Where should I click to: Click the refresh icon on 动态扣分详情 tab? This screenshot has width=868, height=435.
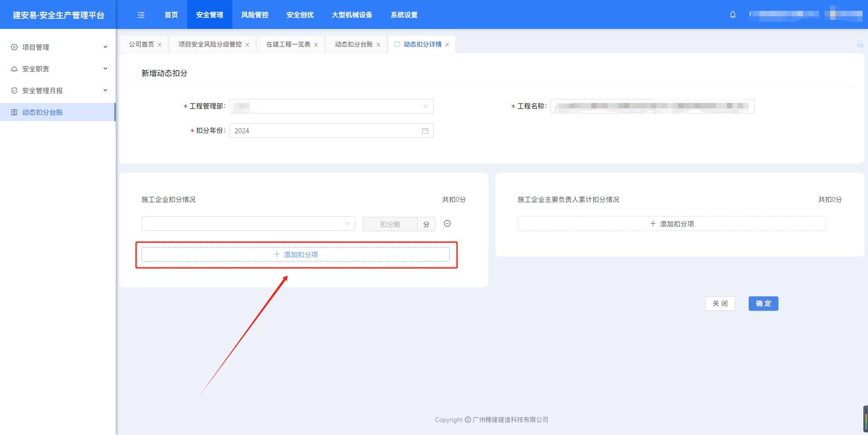tap(397, 44)
